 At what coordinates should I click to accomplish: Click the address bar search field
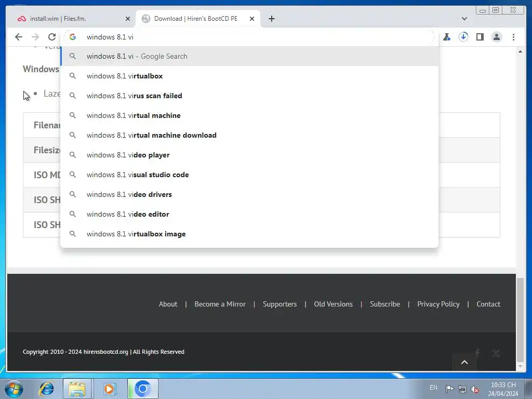coord(249,37)
